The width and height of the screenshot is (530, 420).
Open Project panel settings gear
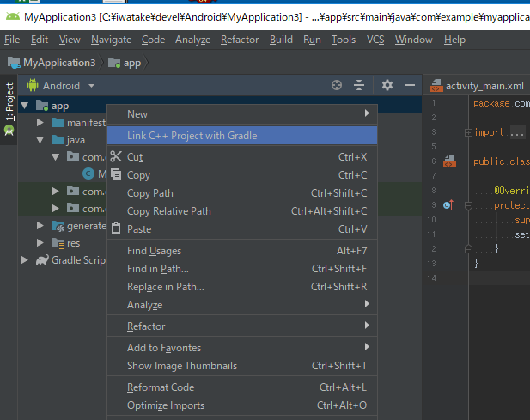coord(387,85)
